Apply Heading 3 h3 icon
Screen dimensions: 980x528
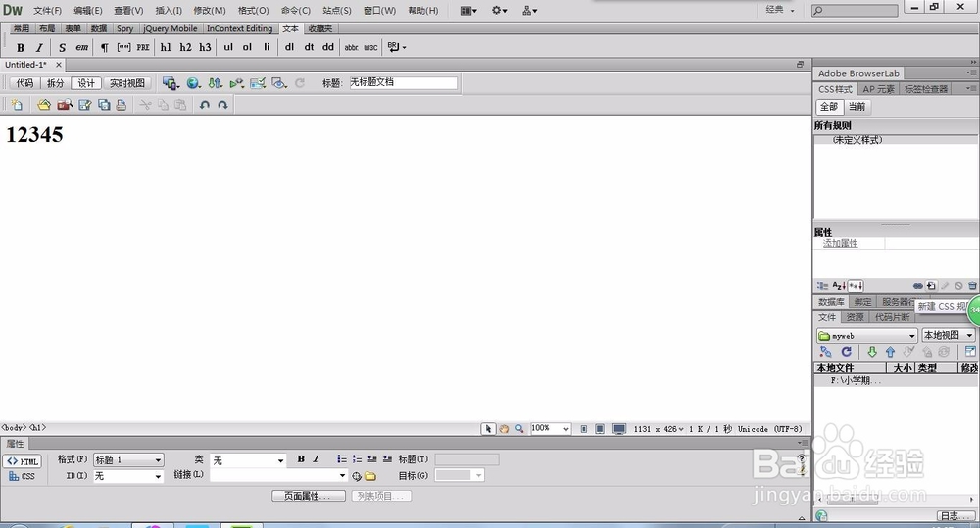[x=205, y=47]
